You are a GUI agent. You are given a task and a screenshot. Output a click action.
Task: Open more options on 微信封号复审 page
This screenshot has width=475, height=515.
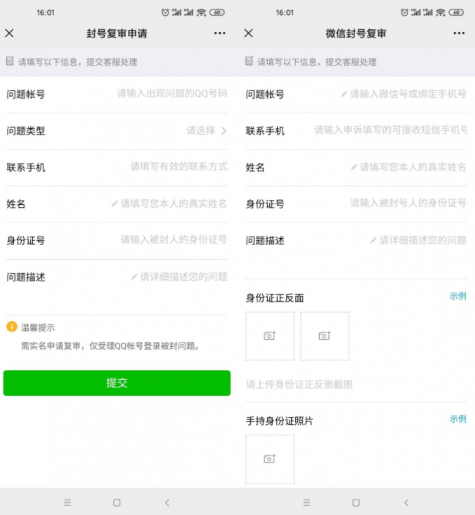tap(459, 33)
